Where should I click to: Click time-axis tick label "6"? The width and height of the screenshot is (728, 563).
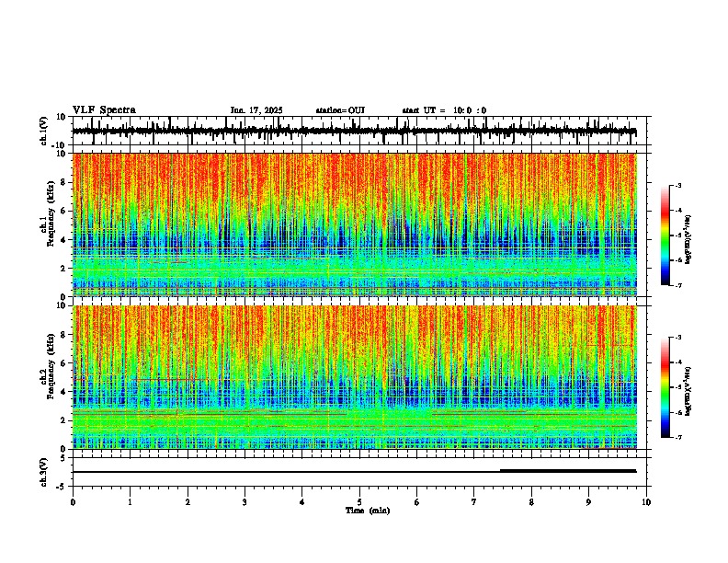[417, 502]
